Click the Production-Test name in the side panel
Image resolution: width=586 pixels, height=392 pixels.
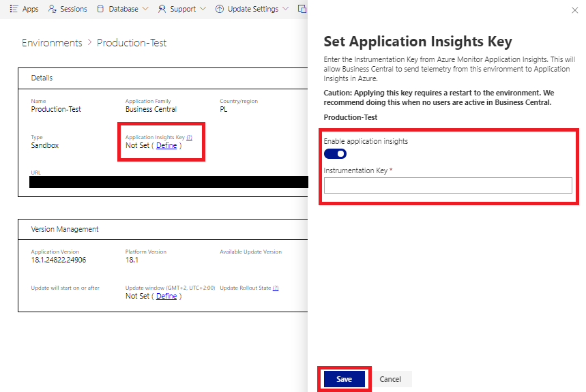tap(351, 117)
